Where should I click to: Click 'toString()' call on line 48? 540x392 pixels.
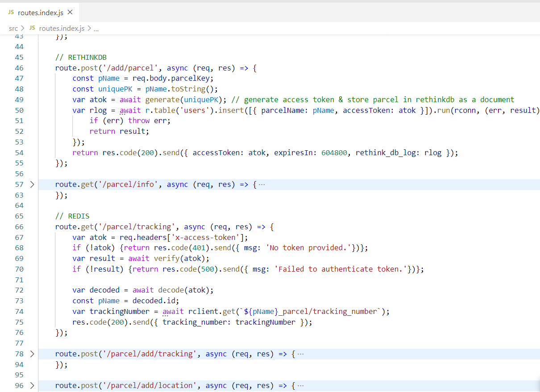[192, 89]
